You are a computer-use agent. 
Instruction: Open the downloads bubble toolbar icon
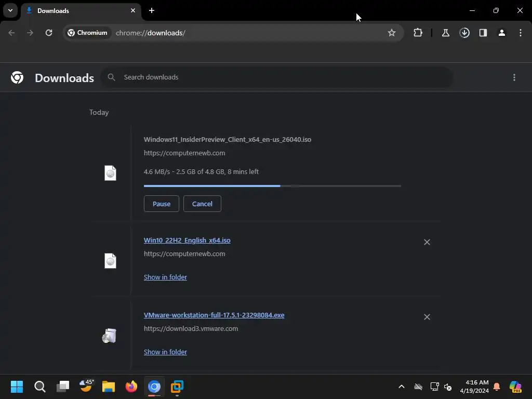[464, 33]
